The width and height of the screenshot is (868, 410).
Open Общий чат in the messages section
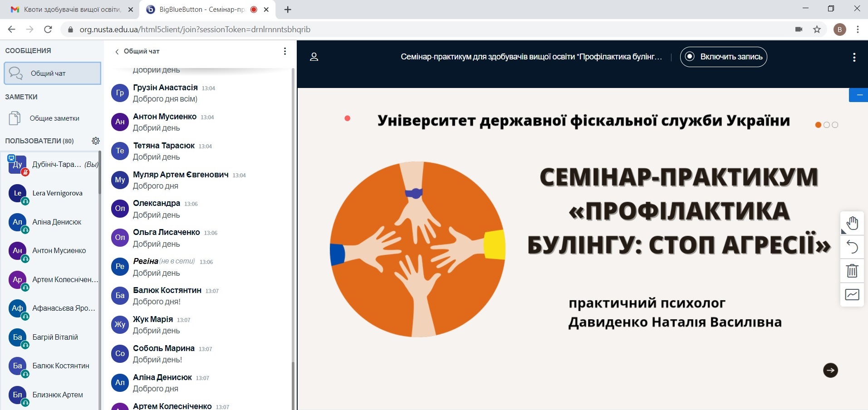[x=53, y=73]
